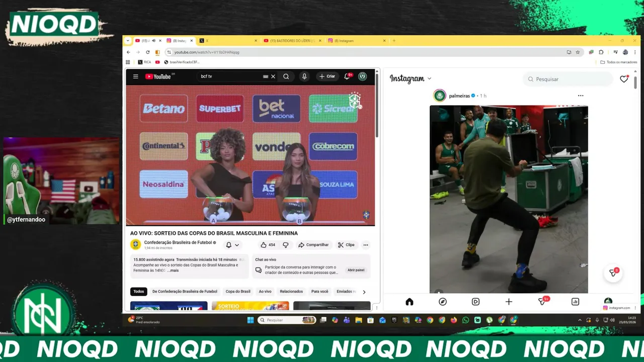The height and width of the screenshot is (362, 644).
Task: Select De Confederação Brasileira de Futebol chip
Action: [185, 292]
